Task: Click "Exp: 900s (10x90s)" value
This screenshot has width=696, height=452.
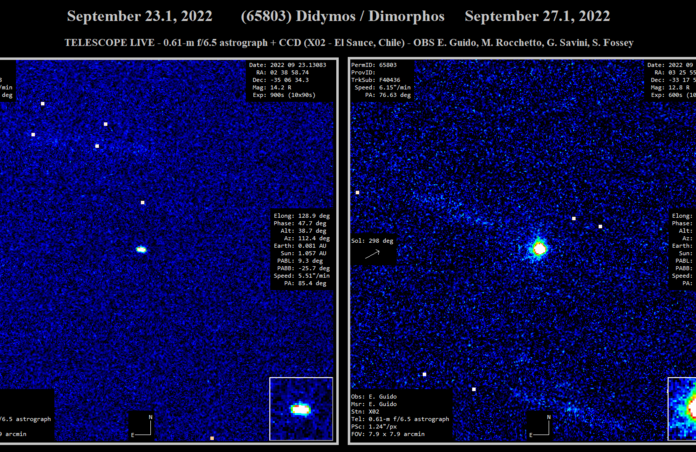Action: (284, 95)
